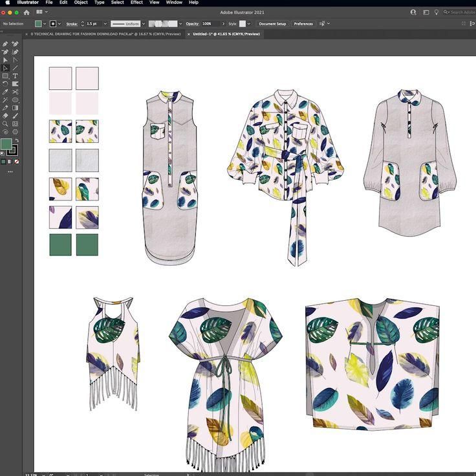Switch paint mode to Gradient
The width and height of the screenshot is (476, 476).
point(10,162)
